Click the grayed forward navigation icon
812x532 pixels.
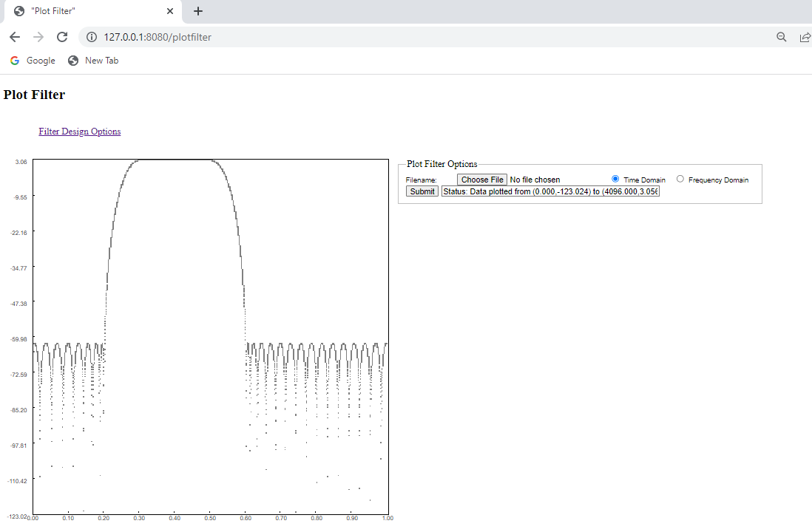coord(38,36)
